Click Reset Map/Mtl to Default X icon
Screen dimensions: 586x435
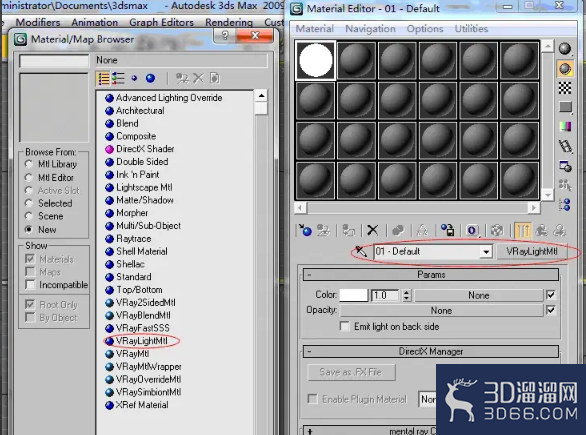tap(373, 231)
